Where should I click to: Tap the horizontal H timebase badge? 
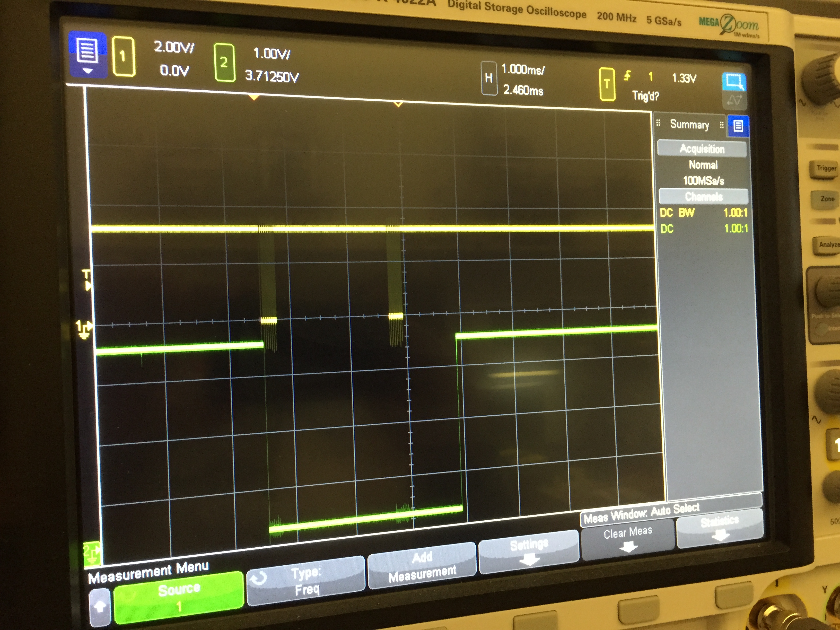click(489, 78)
